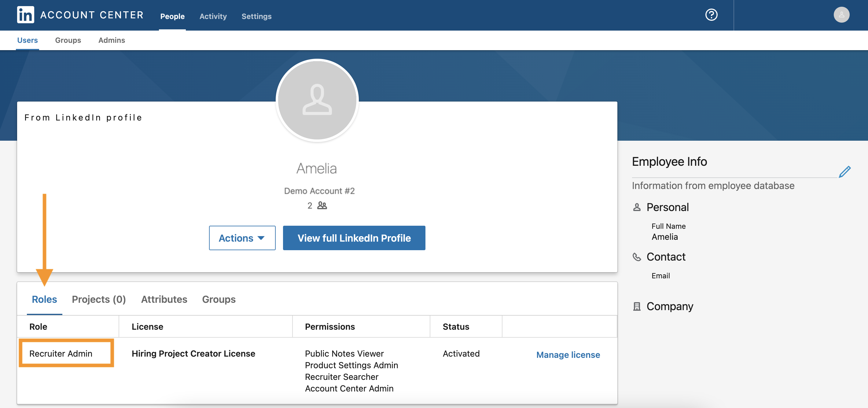Expand the Actions dropdown
Viewport: 868px width, 408px height.
[242, 238]
